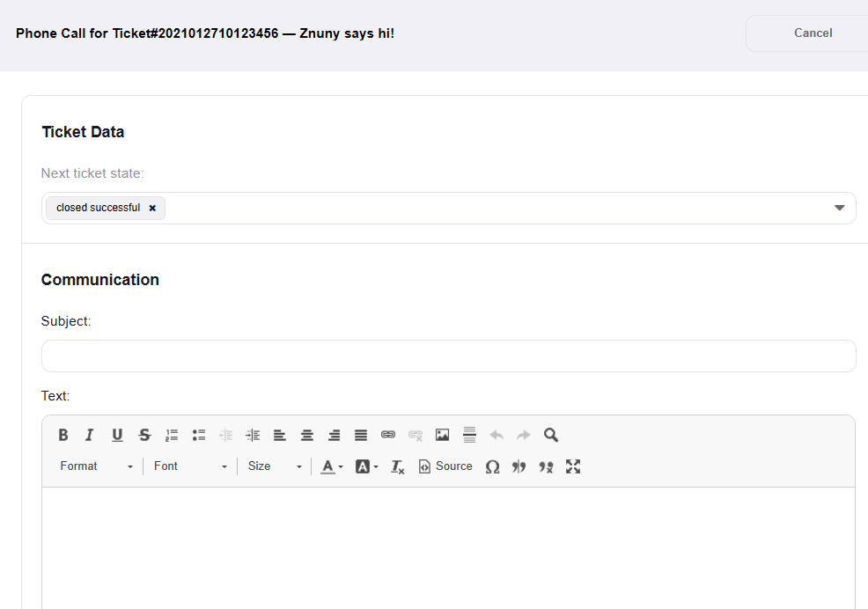
Task: Insert a link using the chain icon
Action: (x=388, y=435)
